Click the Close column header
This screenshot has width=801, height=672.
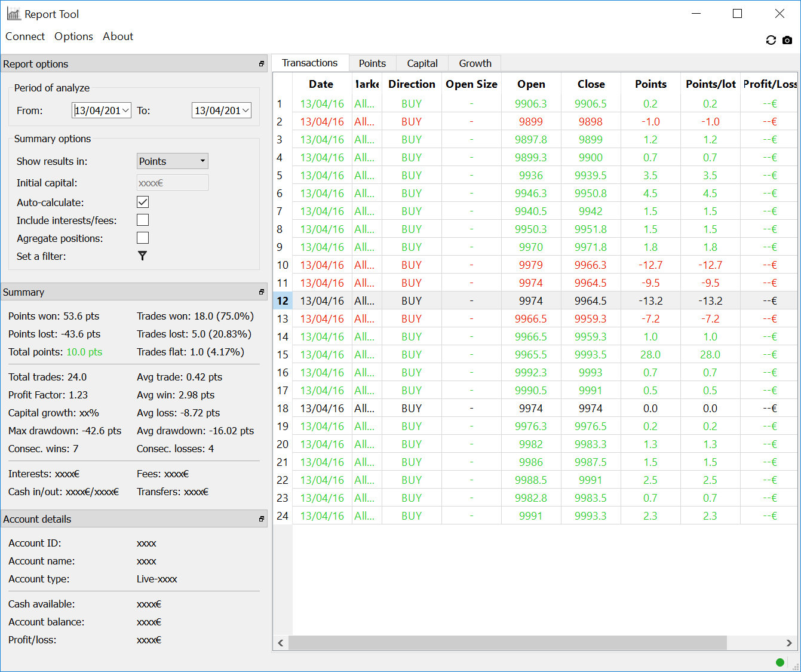pyautogui.click(x=591, y=84)
